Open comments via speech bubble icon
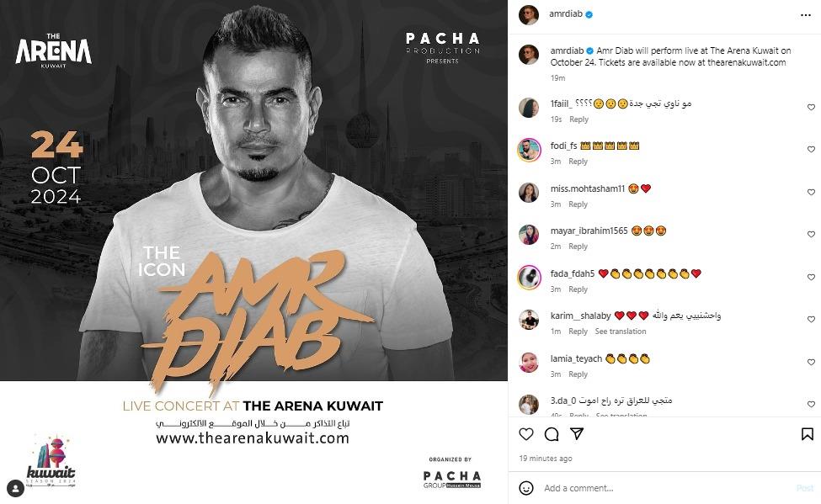Image resolution: width=821 pixels, height=504 pixels. tap(552, 434)
